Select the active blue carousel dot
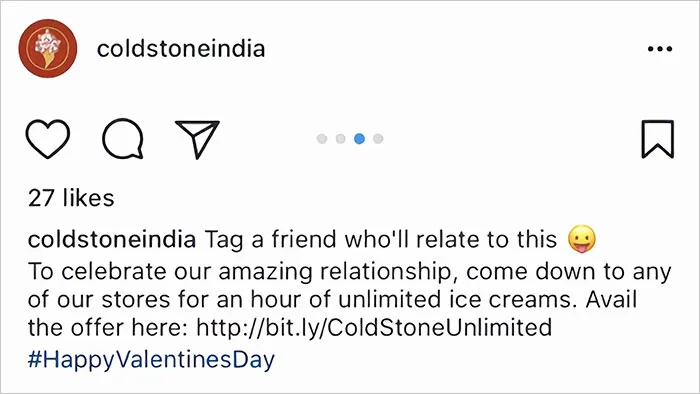 (359, 139)
